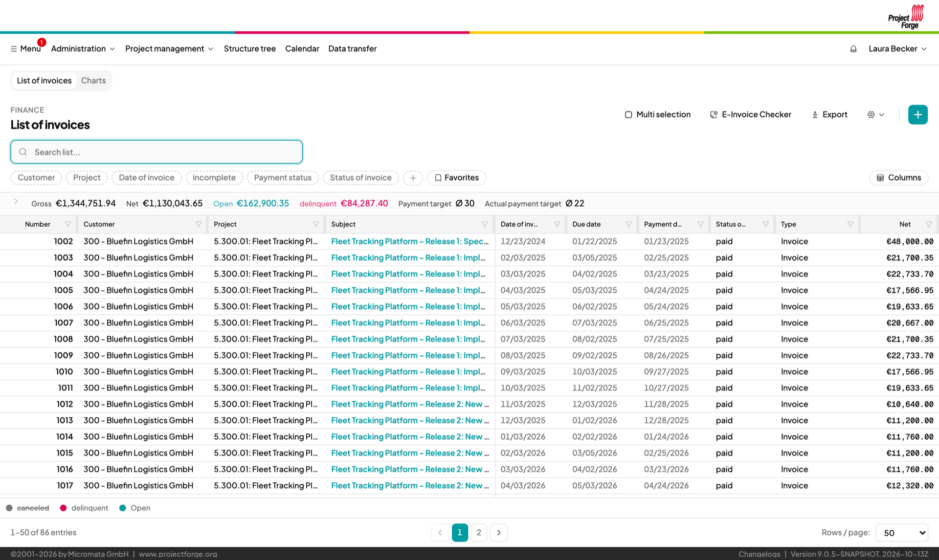This screenshot has height=560, width=939.
Task: Click the filter icon in Net column
Action: pyautogui.click(x=929, y=224)
